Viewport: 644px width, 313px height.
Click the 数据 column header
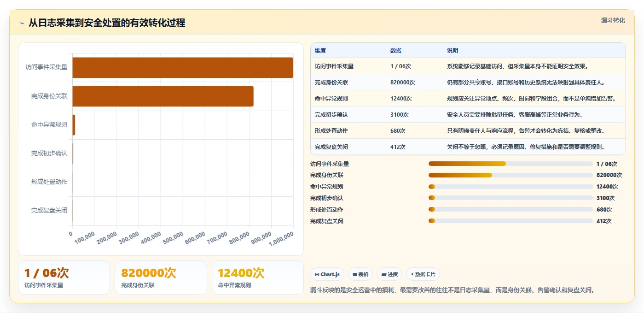click(x=396, y=51)
